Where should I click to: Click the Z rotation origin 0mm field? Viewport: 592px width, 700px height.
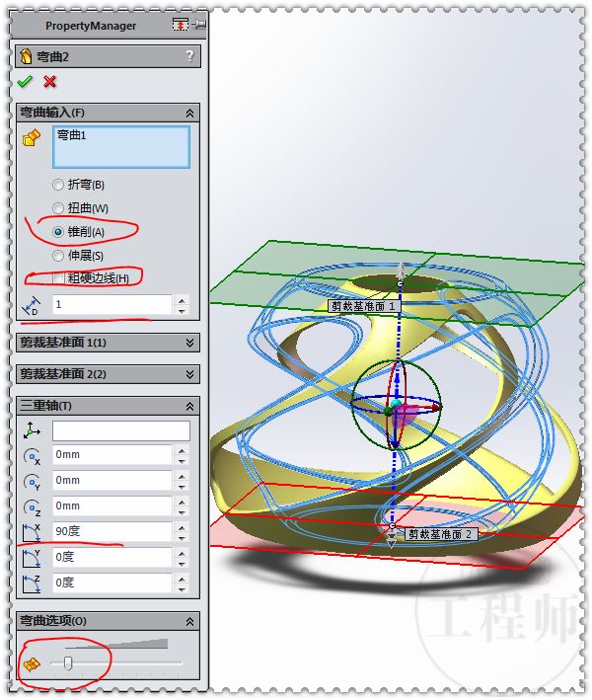click(x=111, y=506)
